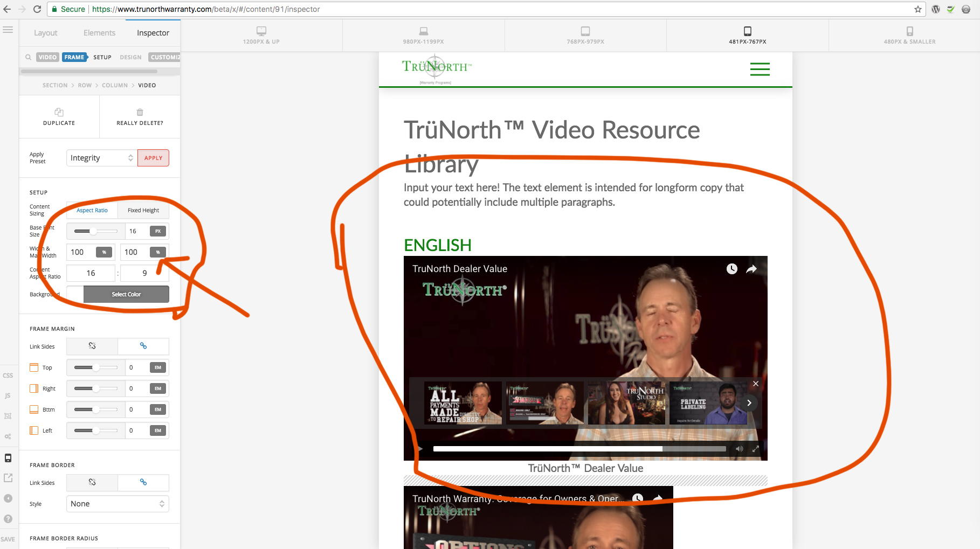Choose Aspect Ratio content sizing

pos(92,211)
